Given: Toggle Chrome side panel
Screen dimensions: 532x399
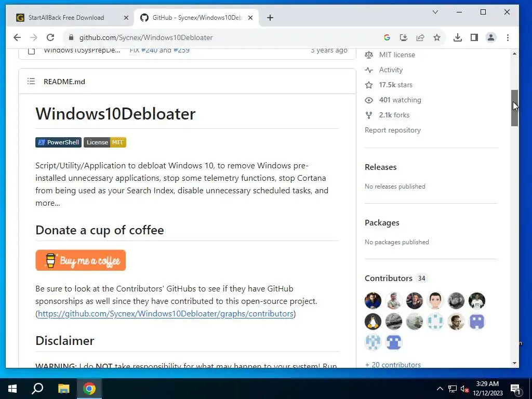Looking at the screenshot, I should pos(474,37).
